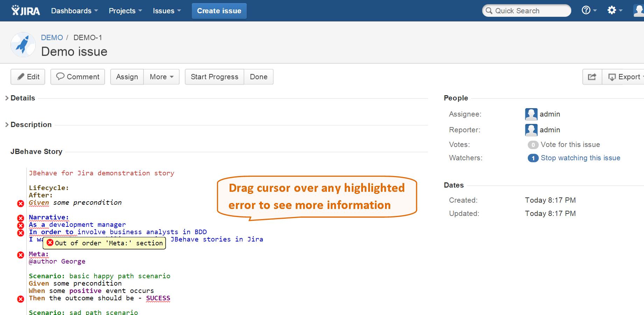Open the DEMO-1 breadcrumb issue key
644x315 pixels.
click(x=88, y=37)
